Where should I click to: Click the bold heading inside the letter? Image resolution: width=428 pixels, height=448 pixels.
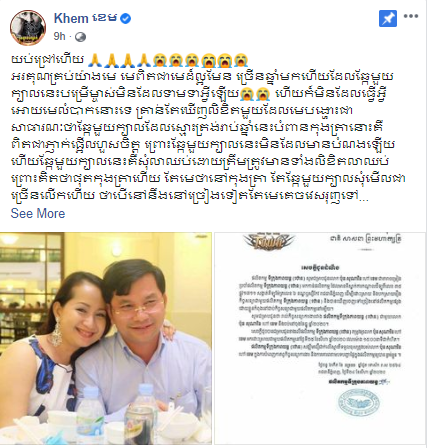[x=320, y=268]
